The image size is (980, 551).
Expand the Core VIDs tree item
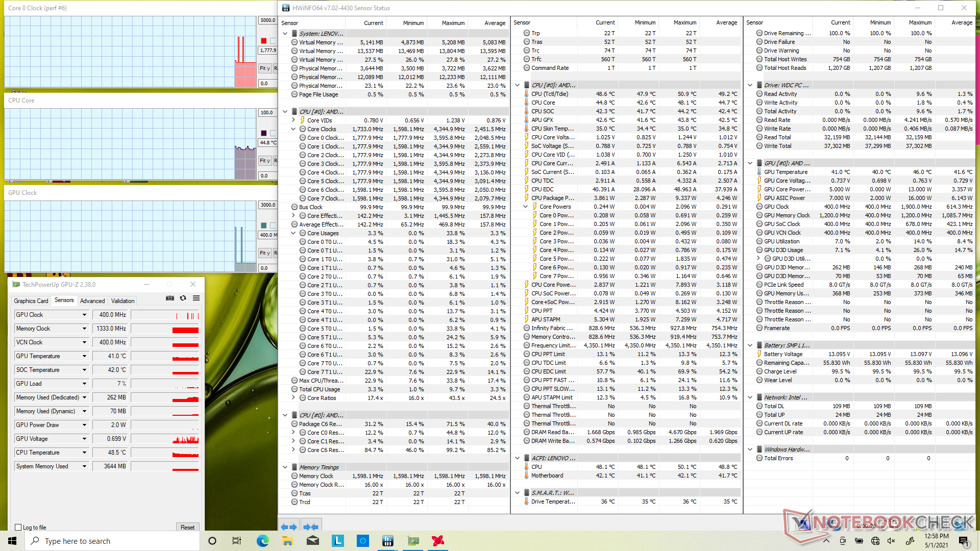[x=293, y=120]
